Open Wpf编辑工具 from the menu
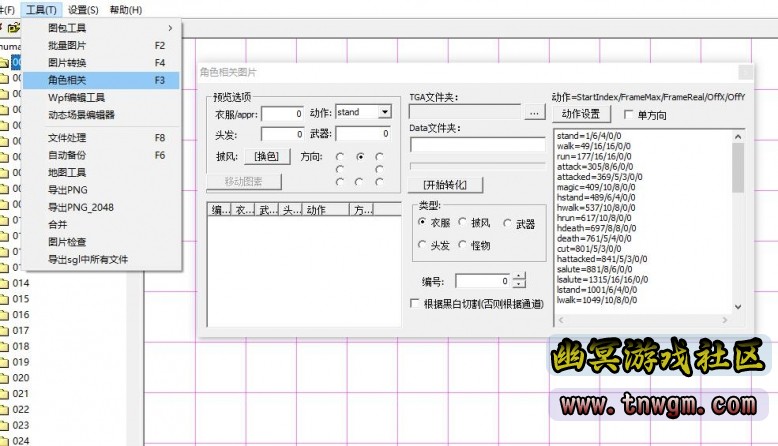This screenshot has width=778, height=446. click(x=101, y=98)
